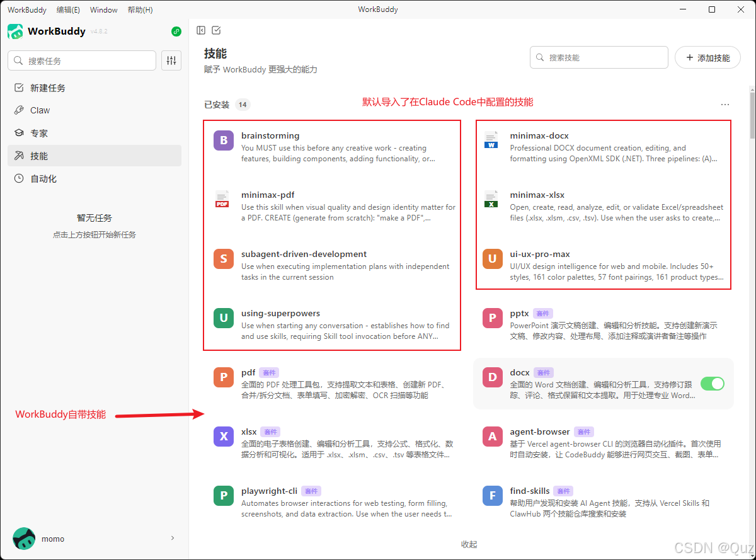Image resolution: width=756 pixels, height=560 pixels.
Task: Click the checklist icon in top toolbar
Action: pos(216,30)
